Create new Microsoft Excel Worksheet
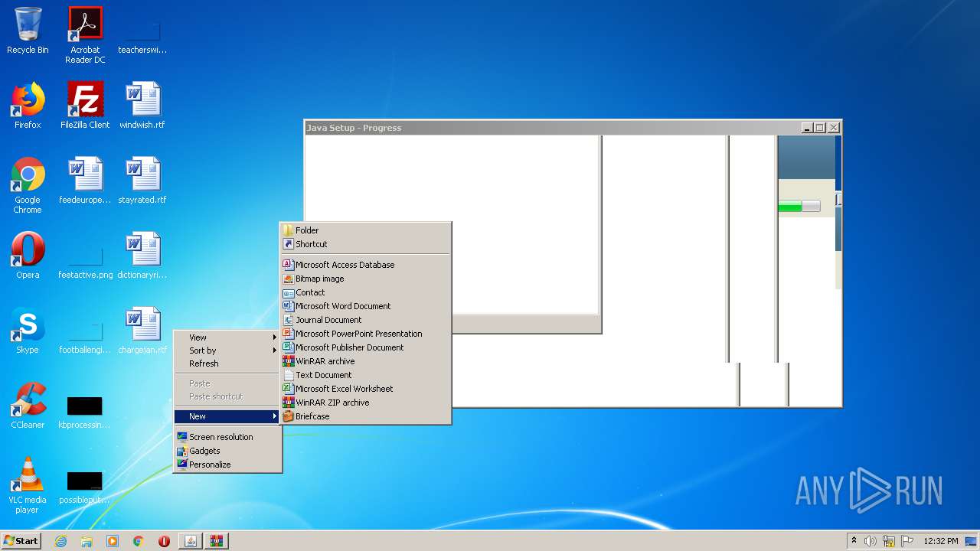The image size is (980, 551). (x=365, y=389)
